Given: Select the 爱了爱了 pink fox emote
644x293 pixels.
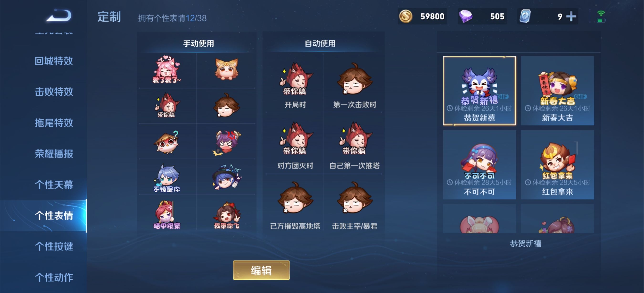Looking at the screenshot, I should [x=167, y=69].
